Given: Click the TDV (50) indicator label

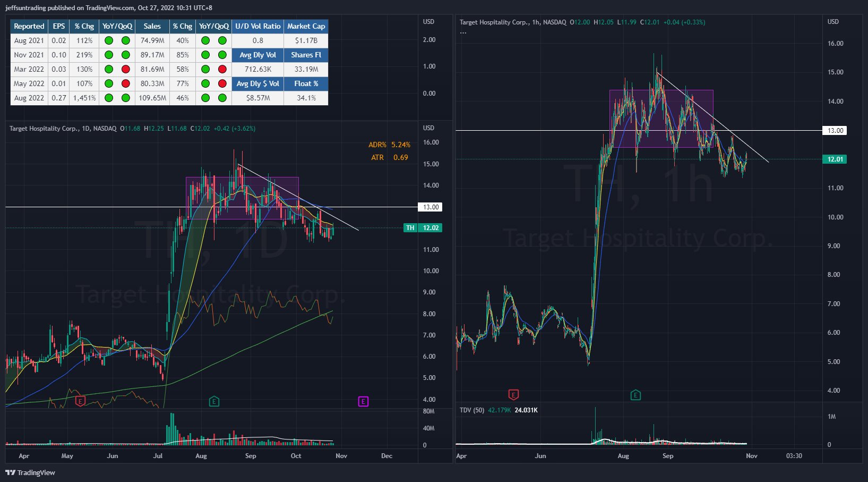Looking at the screenshot, I should (471, 410).
